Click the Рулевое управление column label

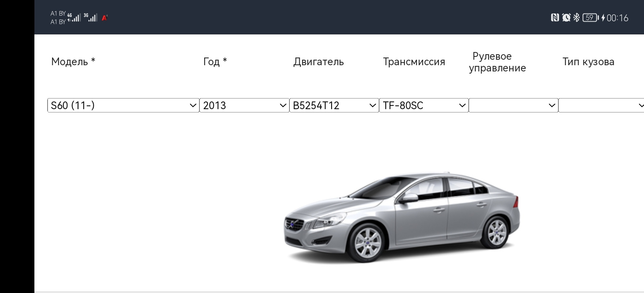point(497,62)
